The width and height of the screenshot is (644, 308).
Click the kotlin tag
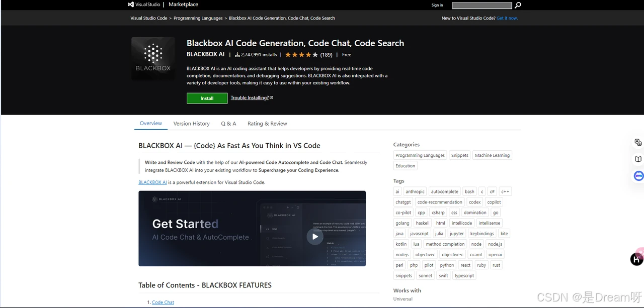[x=401, y=244]
